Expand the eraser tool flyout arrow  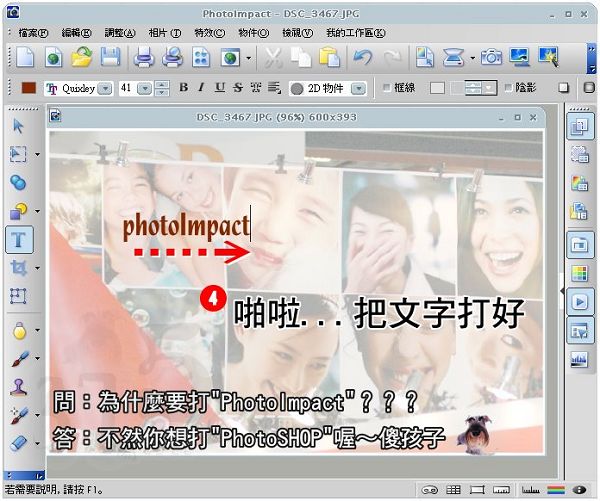tap(38, 444)
